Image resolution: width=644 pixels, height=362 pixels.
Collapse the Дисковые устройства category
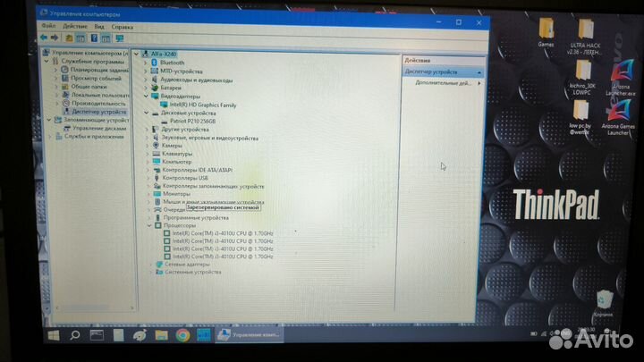146,113
